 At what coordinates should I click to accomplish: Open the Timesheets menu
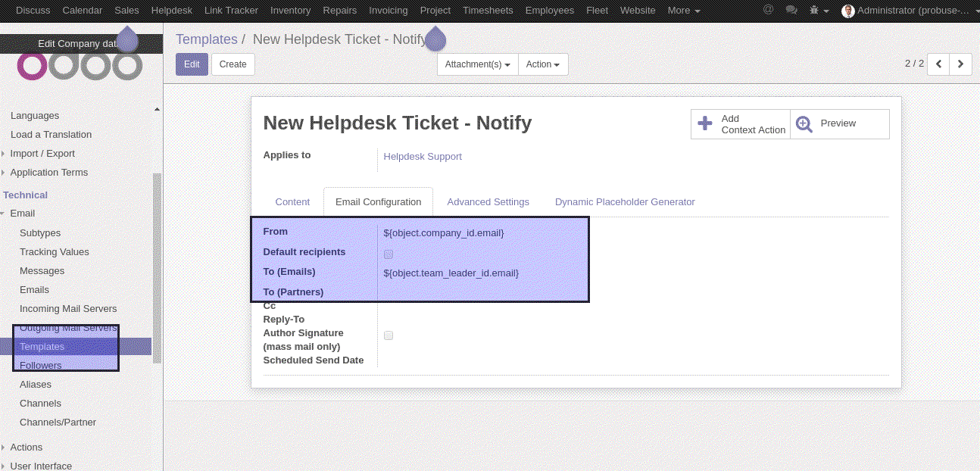pyautogui.click(x=488, y=11)
